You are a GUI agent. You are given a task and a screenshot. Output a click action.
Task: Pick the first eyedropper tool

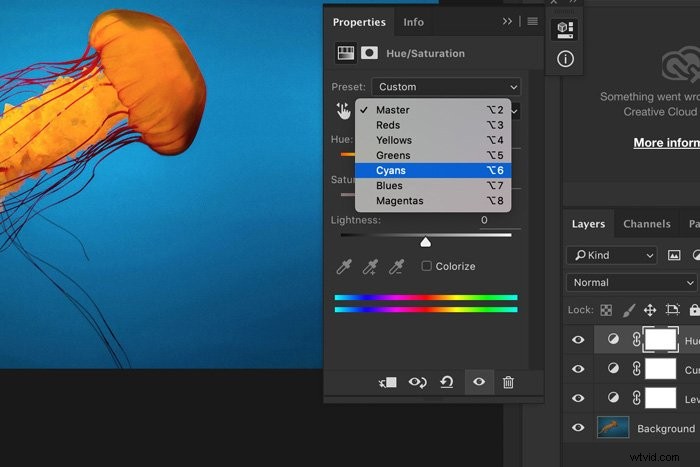[344, 267]
